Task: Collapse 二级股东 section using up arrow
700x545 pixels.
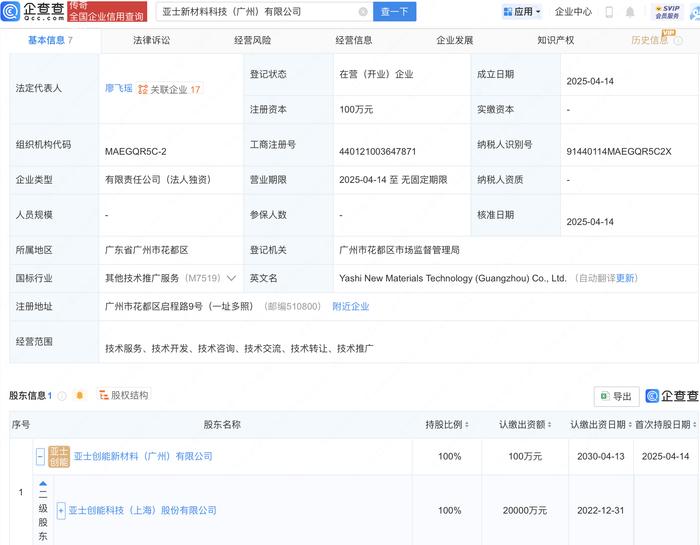Action: [x=43, y=483]
